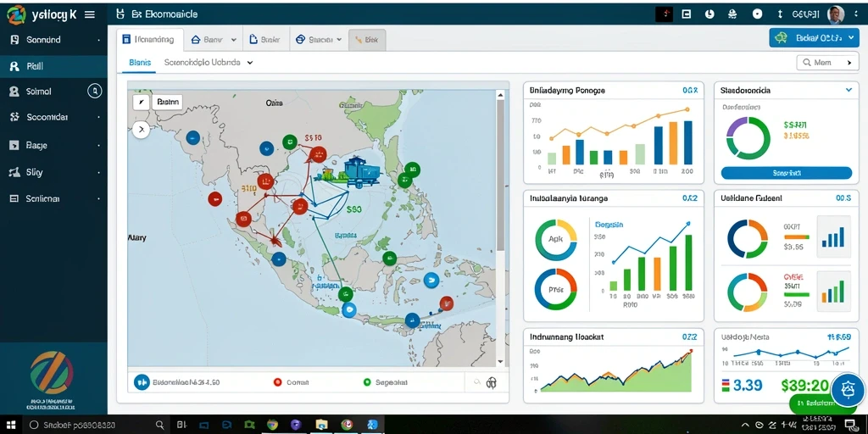868x434 pixels.
Task: Expand the Scenchdglo Uobnda dropdown
Action: [250, 63]
